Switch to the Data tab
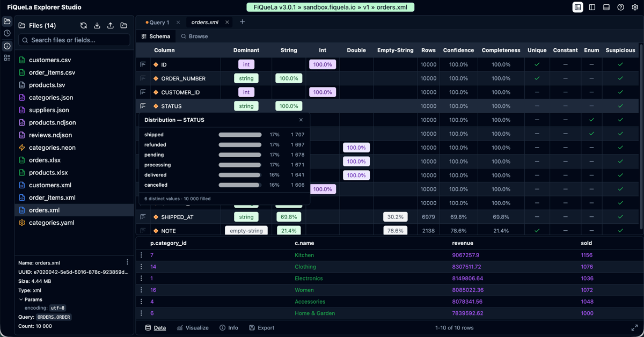This screenshot has height=337, width=644. tap(156, 328)
